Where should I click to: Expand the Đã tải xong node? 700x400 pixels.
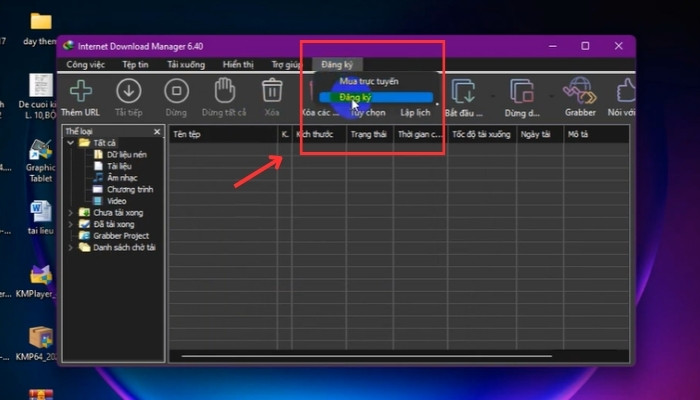point(71,224)
